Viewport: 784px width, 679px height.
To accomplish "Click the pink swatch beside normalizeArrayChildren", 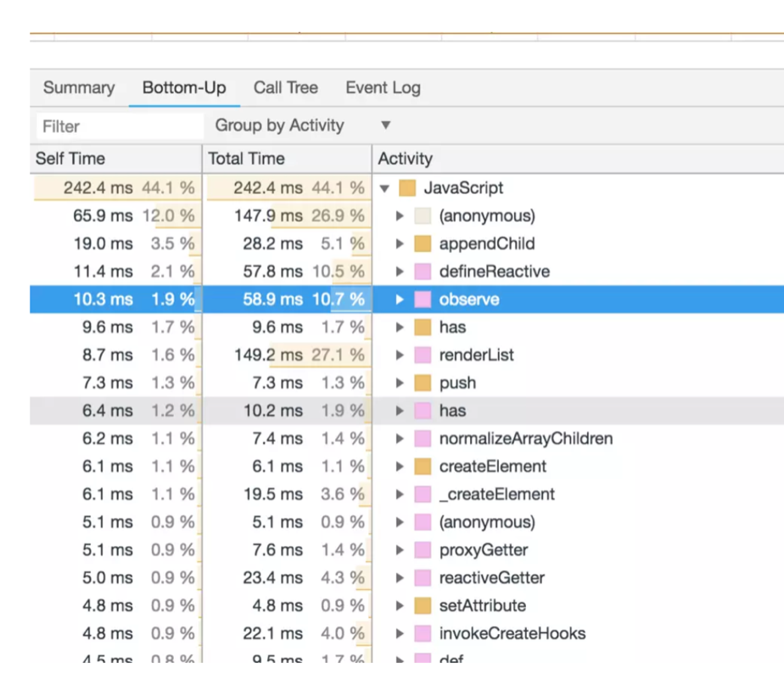I will pyautogui.click(x=423, y=439).
